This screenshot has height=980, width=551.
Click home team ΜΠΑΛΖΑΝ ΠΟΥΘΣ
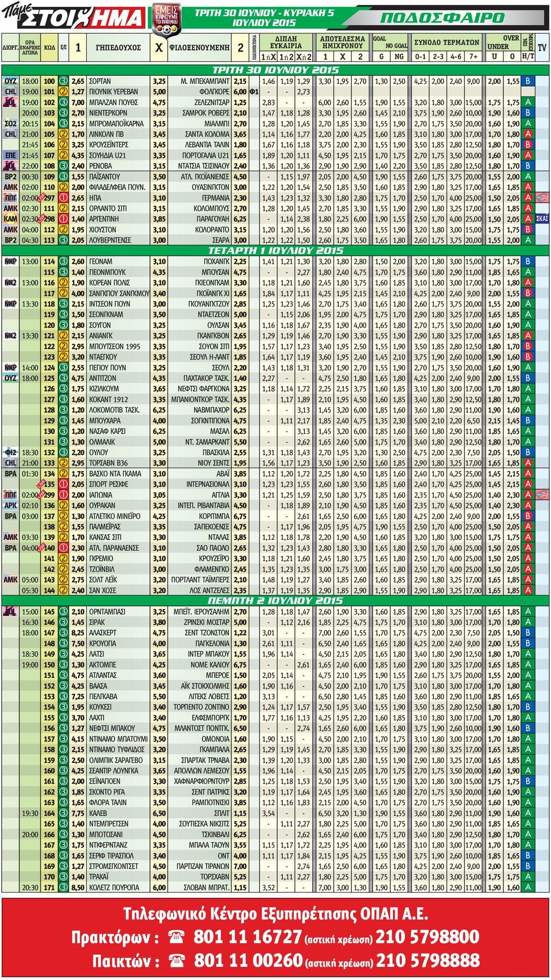pyautogui.click(x=114, y=102)
